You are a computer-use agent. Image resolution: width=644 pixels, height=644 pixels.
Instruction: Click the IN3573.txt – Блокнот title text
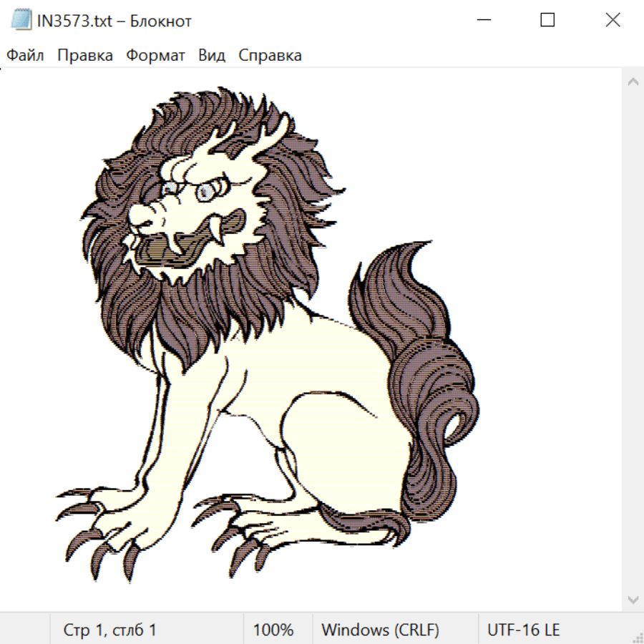point(114,21)
